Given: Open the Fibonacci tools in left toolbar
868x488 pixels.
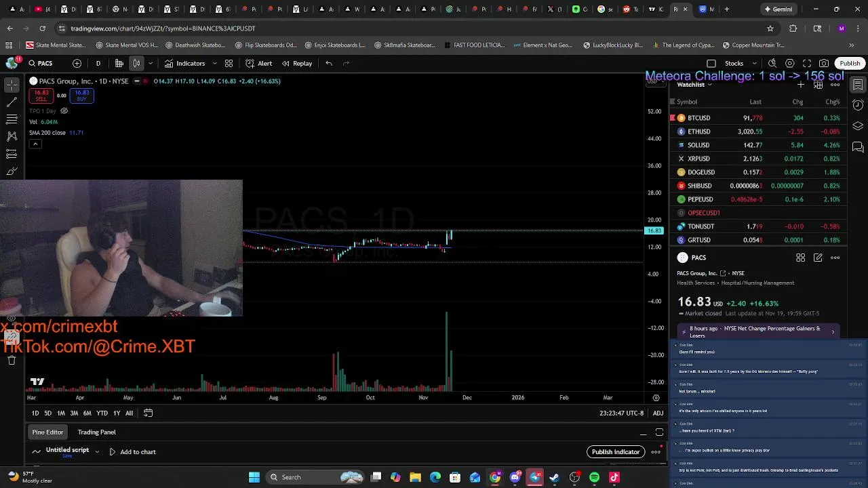Looking at the screenshot, I should click(x=12, y=119).
